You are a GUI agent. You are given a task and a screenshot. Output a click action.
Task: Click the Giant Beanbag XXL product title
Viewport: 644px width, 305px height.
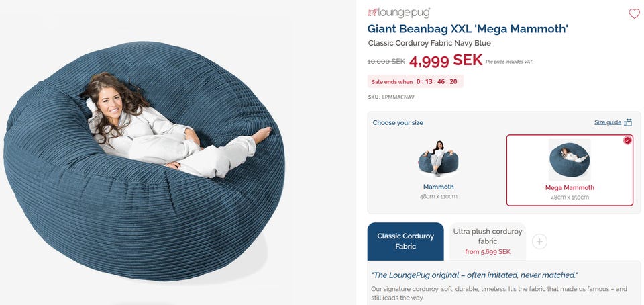pos(468,28)
